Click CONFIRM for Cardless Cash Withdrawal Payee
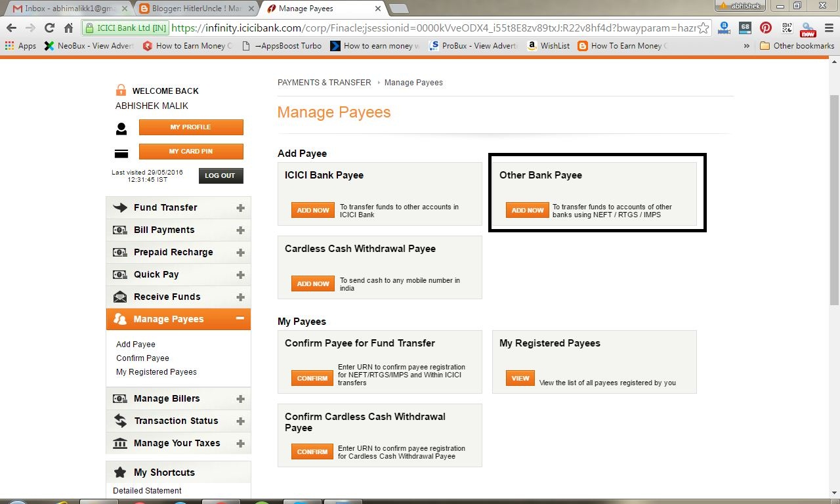 point(312,451)
